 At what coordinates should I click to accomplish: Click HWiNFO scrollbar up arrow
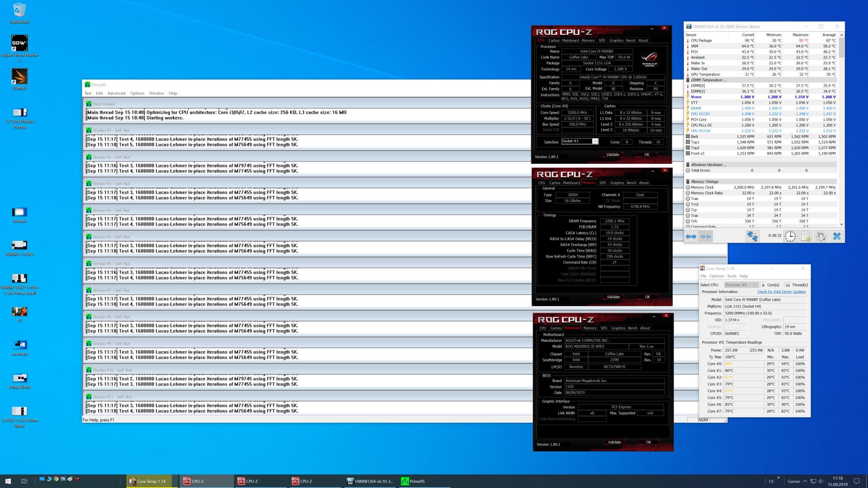(x=841, y=35)
